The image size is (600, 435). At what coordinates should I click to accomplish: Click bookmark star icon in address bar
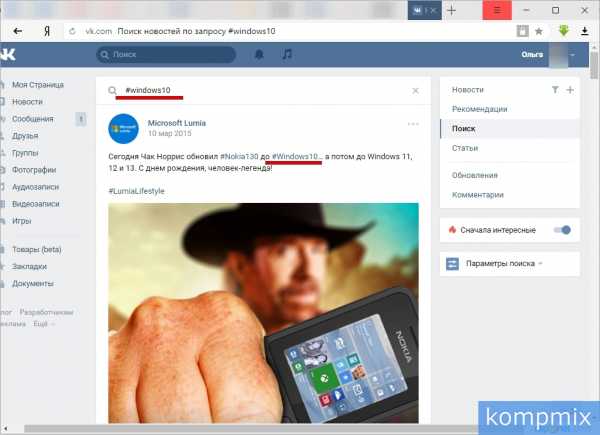(x=539, y=31)
